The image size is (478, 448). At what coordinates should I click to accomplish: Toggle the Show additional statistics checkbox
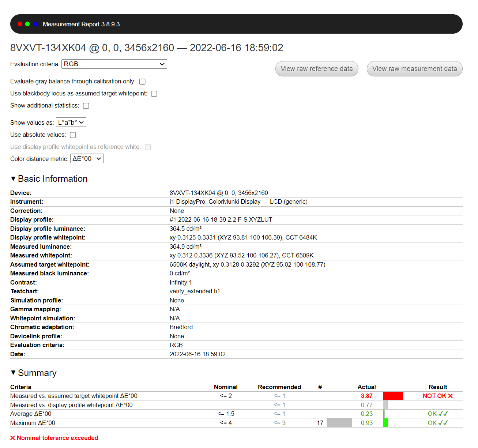click(86, 106)
